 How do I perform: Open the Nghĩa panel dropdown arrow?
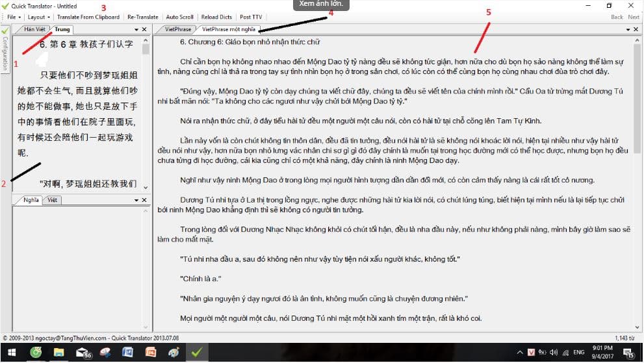pyautogui.click(x=136, y=200)
